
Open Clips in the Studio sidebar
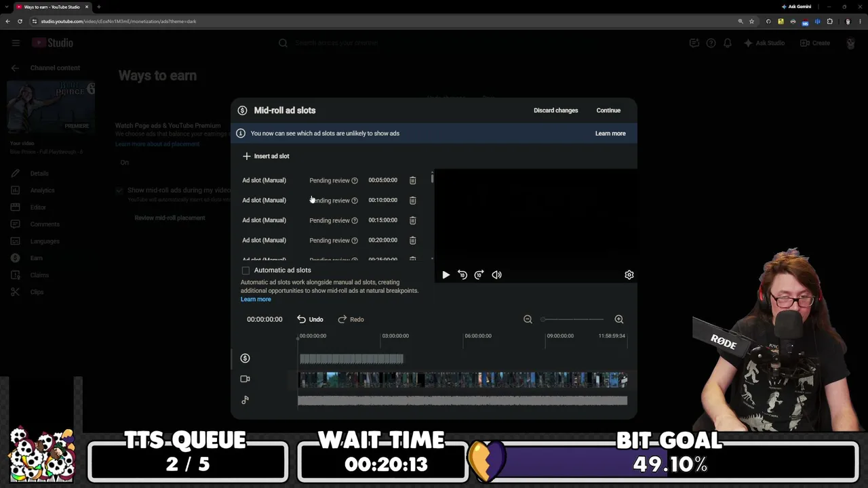click(37, 292)
